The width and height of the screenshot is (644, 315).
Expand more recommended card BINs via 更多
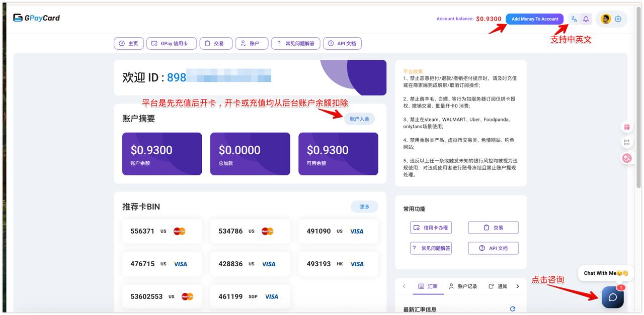click(x=364, y=206)
